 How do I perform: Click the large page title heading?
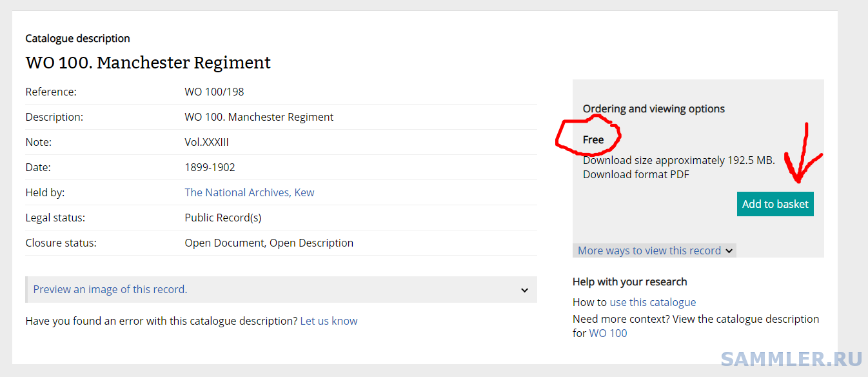[148, 63]
